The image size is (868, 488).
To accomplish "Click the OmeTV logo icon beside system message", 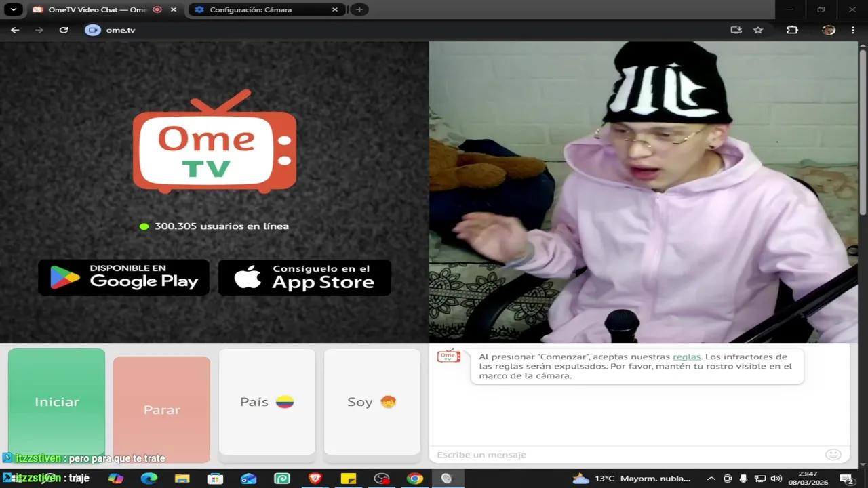I will 448,357.
